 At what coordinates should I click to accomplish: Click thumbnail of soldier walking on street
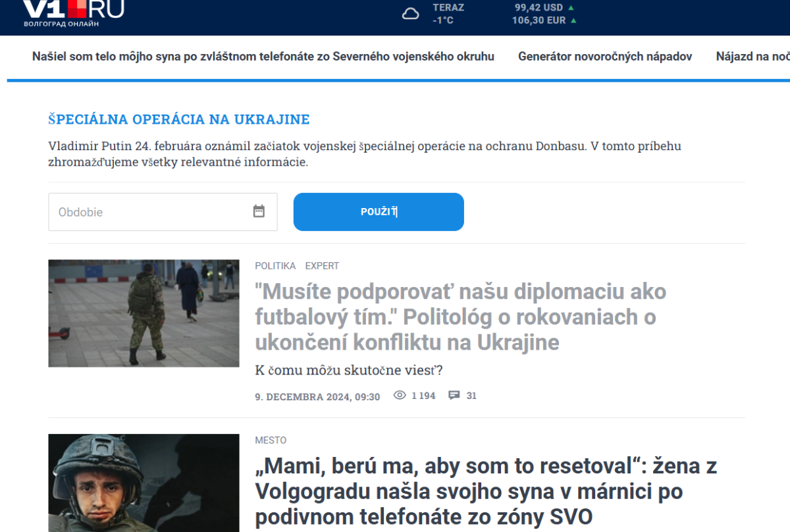click(144, 313)
